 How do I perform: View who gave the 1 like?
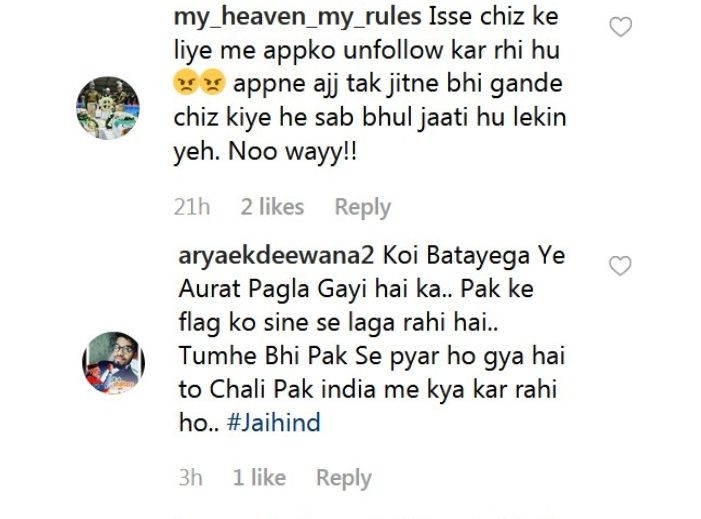(x=259, y=477)
